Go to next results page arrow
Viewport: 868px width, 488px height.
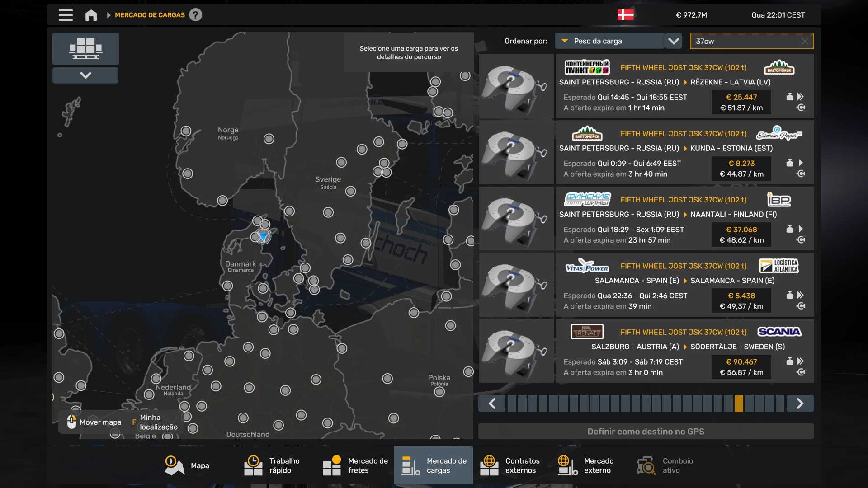coord(800,404)
